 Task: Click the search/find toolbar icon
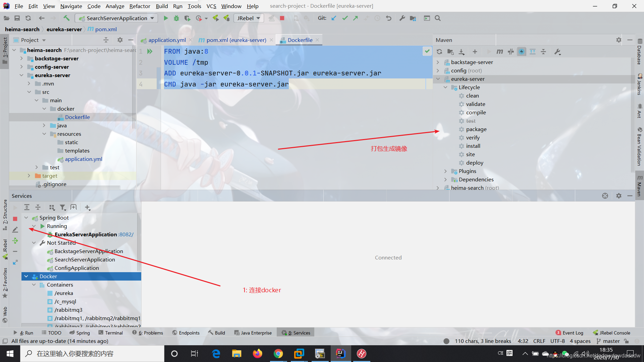point(437,18)
